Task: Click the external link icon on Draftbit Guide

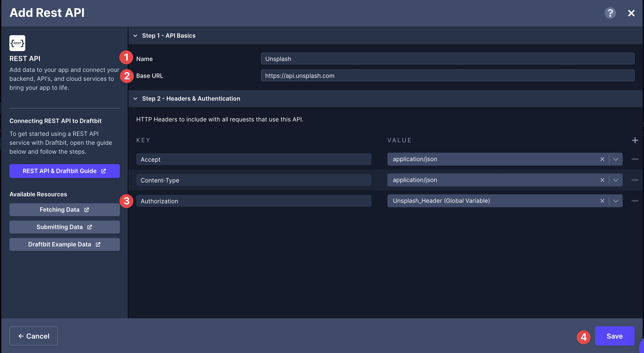Action: point(104,171)
